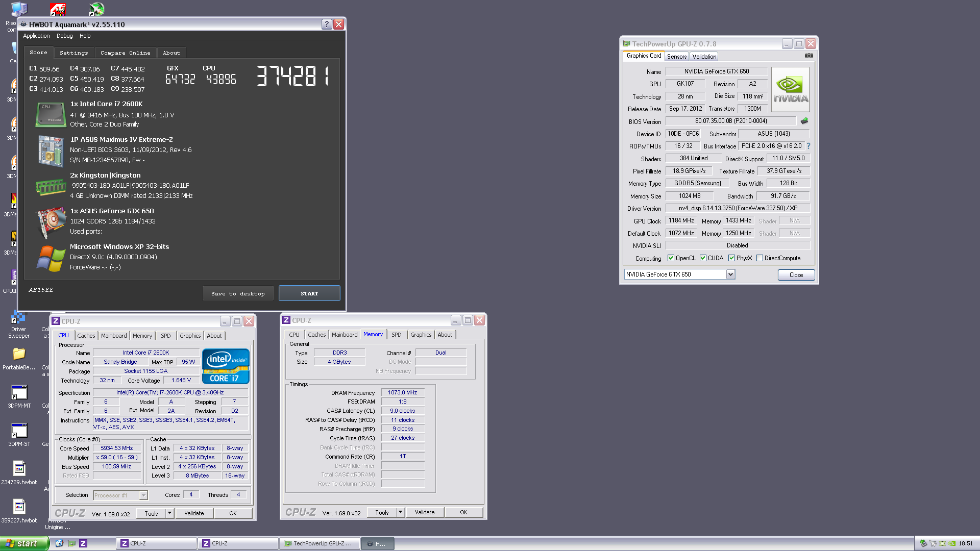
Task: Open the Graphics tab in right CPU-Z window
Action: pos(421,335)
